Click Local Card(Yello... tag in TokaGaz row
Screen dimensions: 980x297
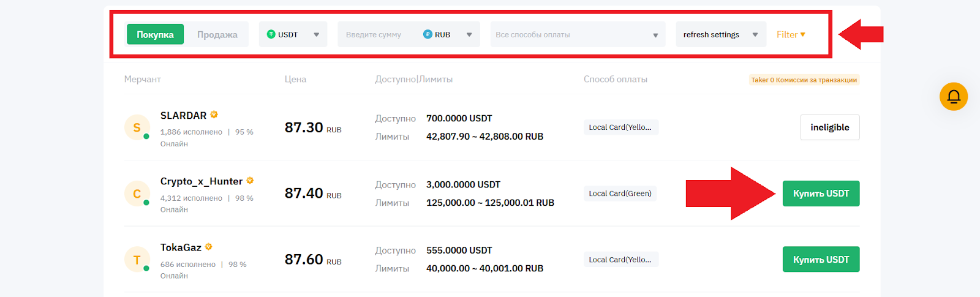[620, 260]
